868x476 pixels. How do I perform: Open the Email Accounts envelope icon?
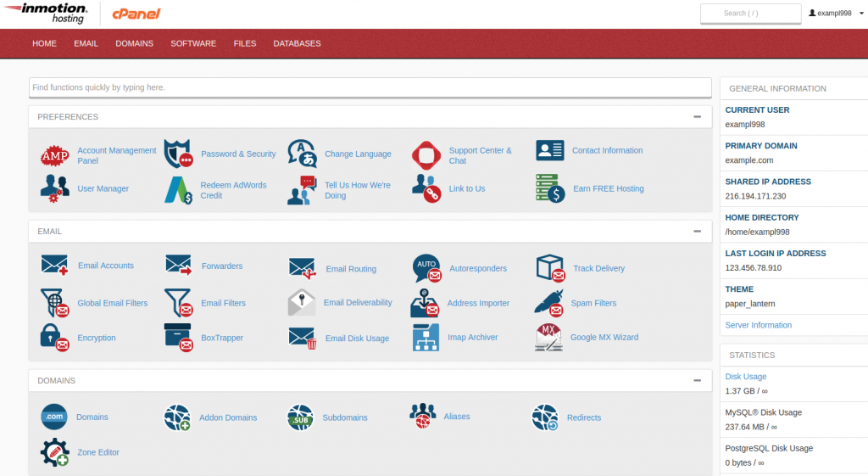(54, 265)
